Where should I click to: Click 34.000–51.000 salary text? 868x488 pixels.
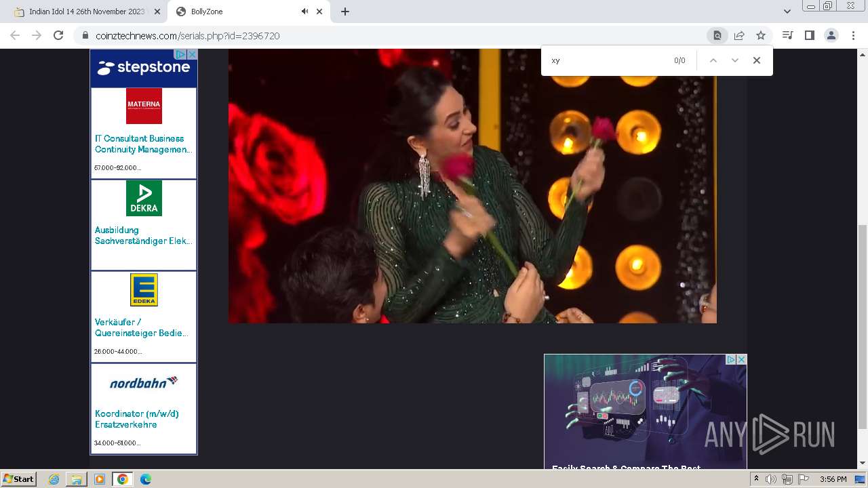[x=117, y=443]
